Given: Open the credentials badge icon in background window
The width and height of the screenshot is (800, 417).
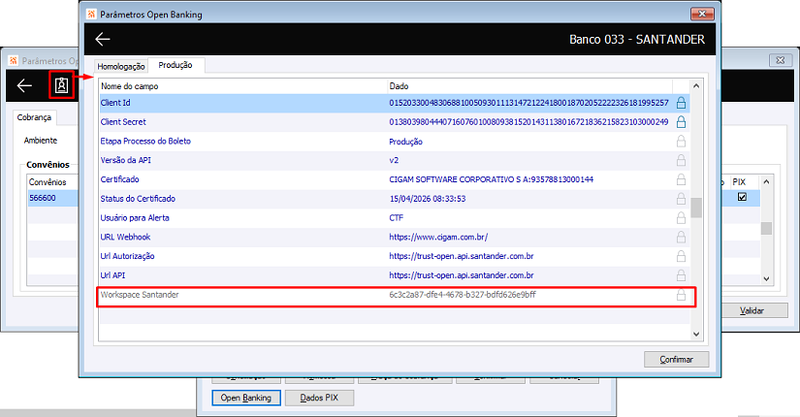Looking at the screenshot, I should coord(62,85).
